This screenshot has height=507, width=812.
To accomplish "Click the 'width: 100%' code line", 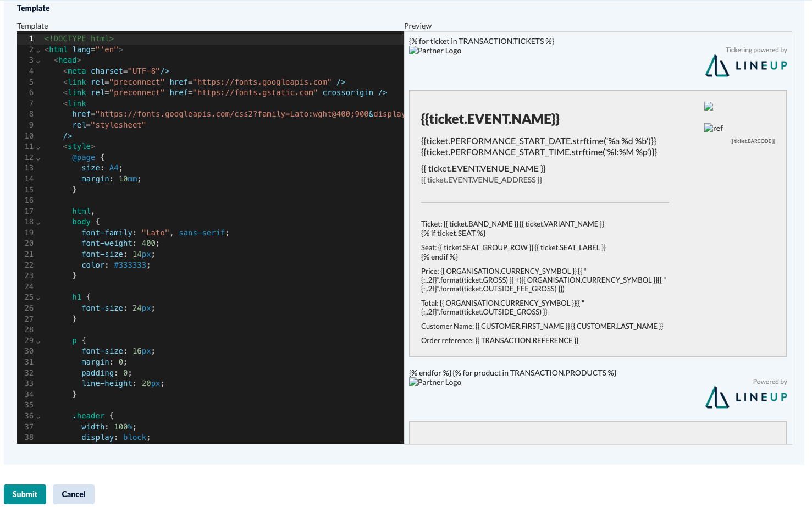I will (x=109, y=427).
